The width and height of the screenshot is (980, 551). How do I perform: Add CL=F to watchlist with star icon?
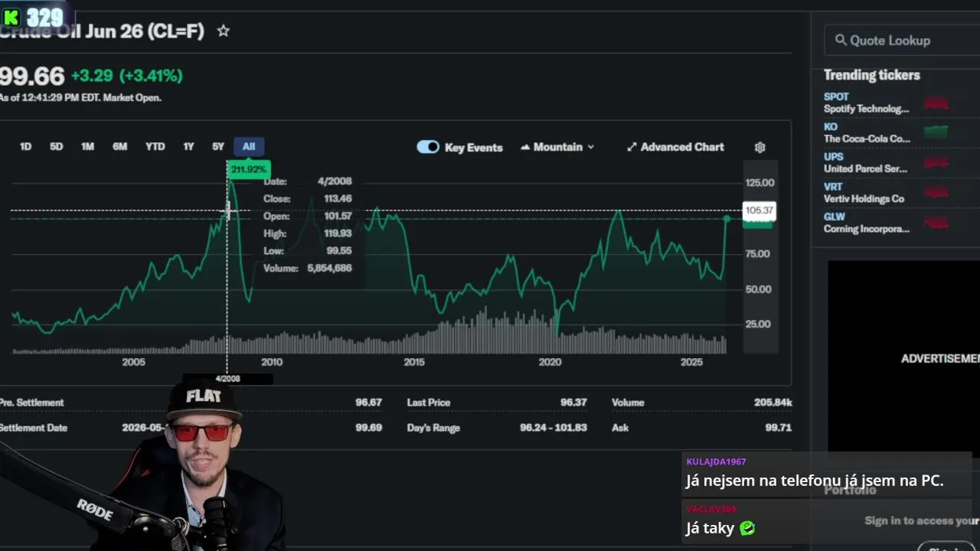tap(223, 31)
